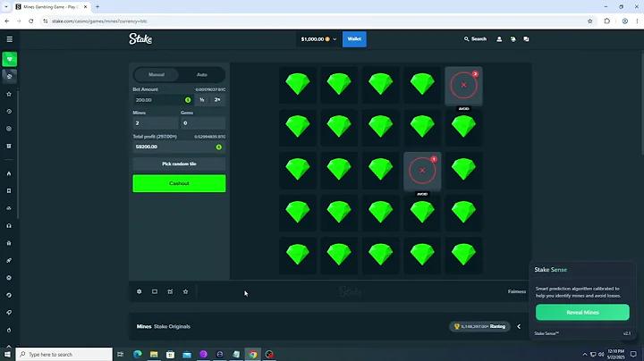
Task: Click the Total profit field
Action: pyautogui.click(x=179, y=147)
